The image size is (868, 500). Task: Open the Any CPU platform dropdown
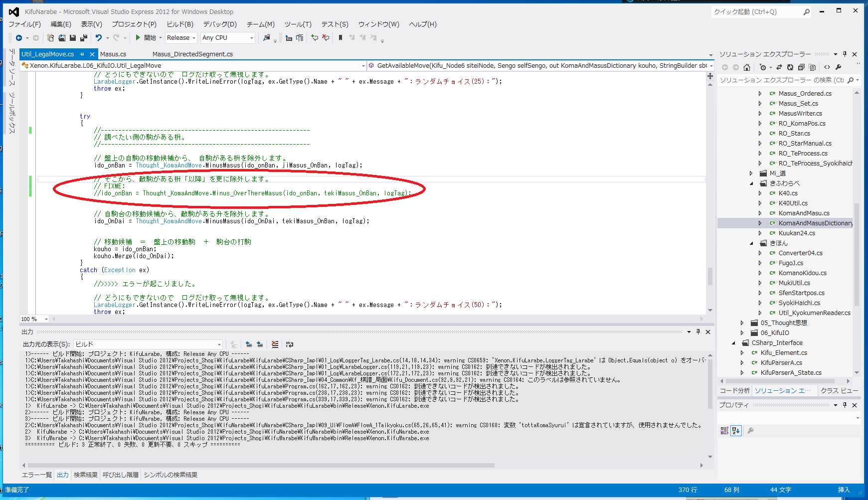(228, 38)
